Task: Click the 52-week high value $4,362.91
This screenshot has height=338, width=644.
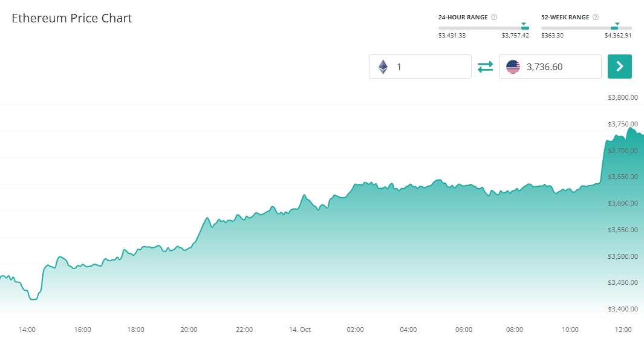Action: tap(618, 36)
